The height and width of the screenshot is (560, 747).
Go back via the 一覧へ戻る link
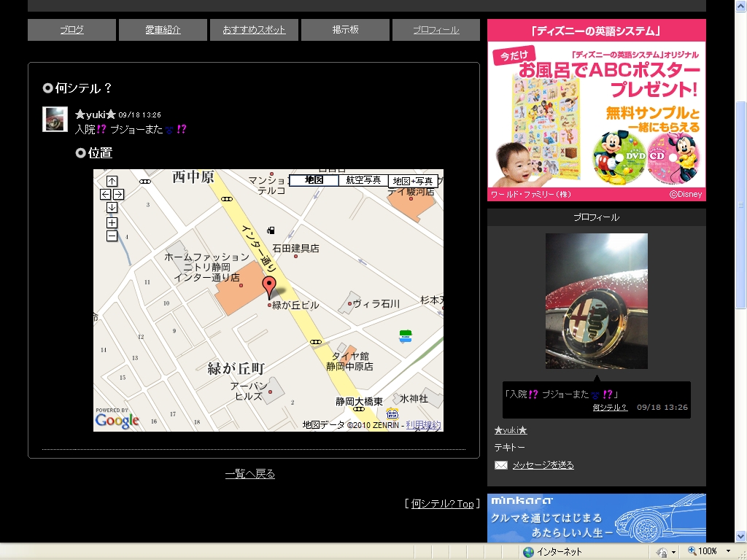coord(250,474)
